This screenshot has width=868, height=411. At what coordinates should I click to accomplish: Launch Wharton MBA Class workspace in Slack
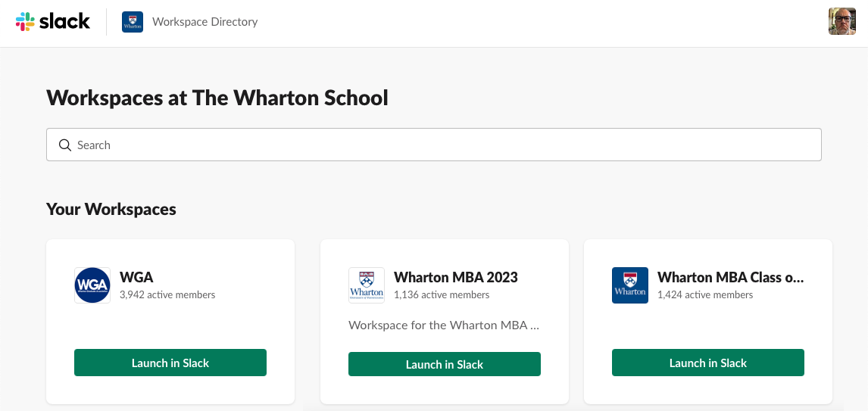point(708,363)
